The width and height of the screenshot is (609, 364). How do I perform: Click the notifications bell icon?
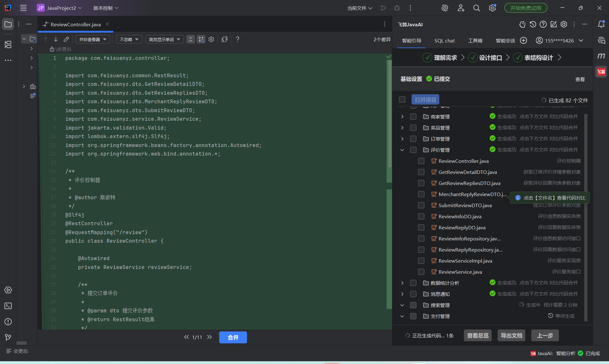(x=601, y=24)
